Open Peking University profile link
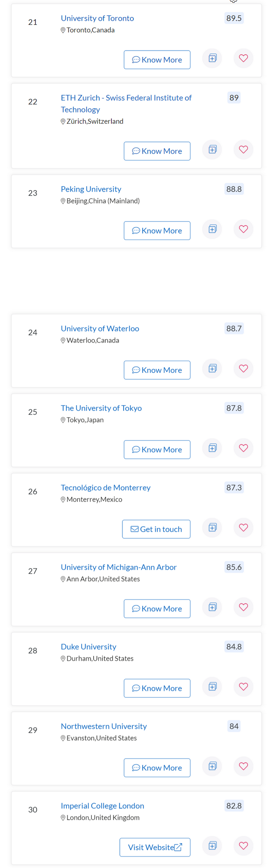This screenshot has height=868, width=272. [91, 189]
